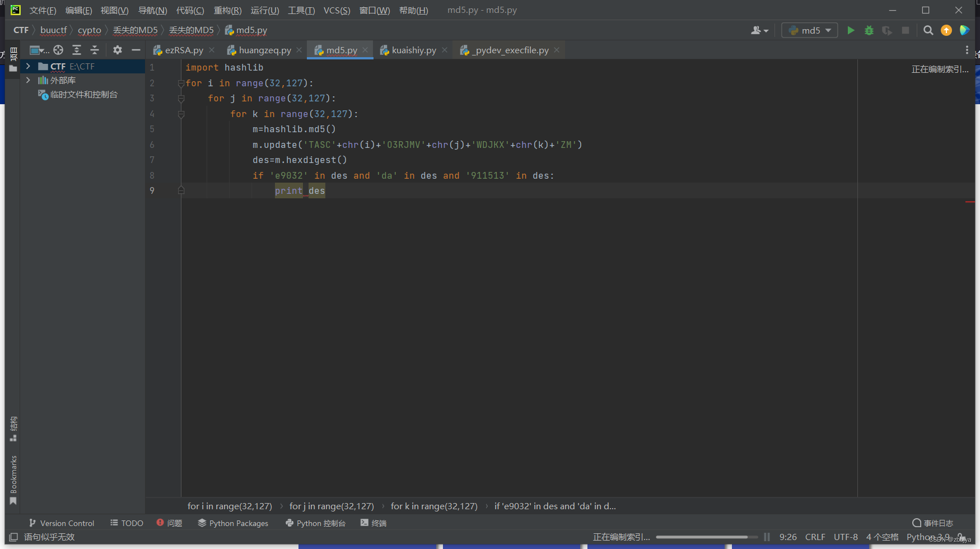
Task: Pause indexing with the pause icon
Action: point(767,537)
